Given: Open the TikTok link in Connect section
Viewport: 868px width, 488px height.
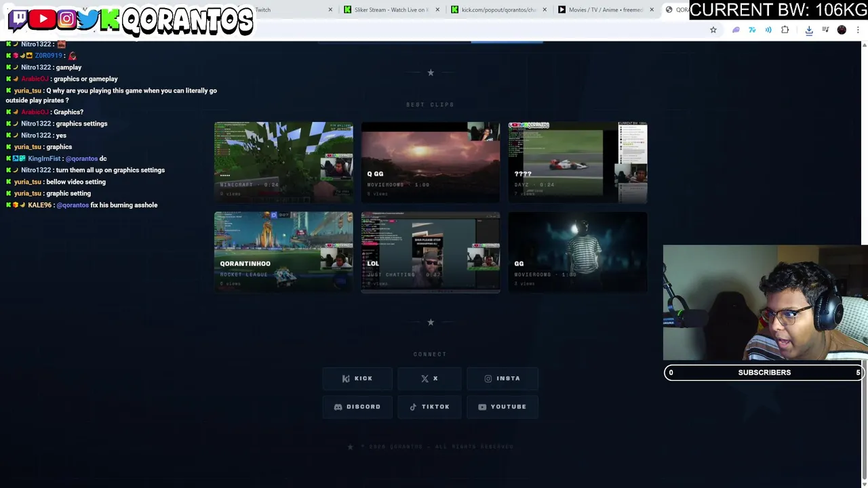Looking at the screenshot, I should tap(430, 407).
